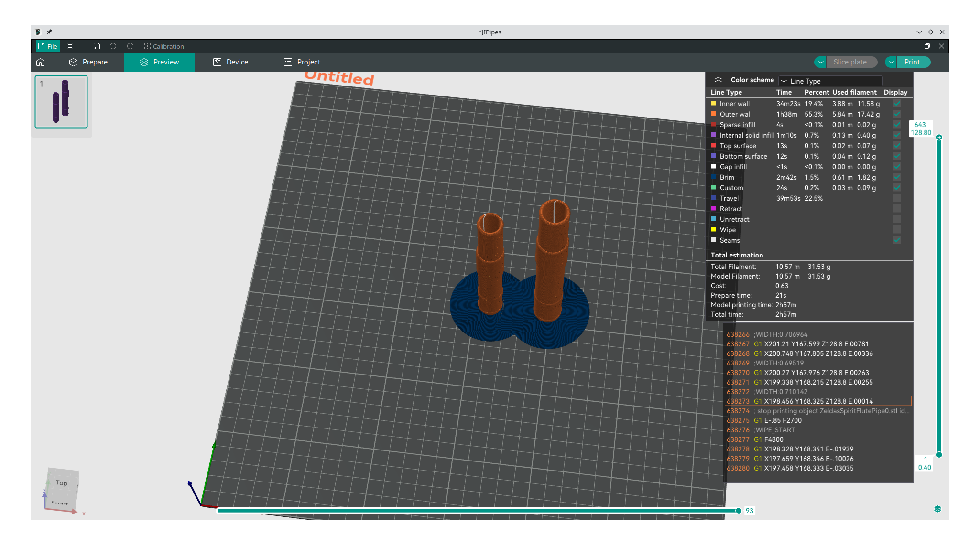Click the title bar chevron-down button

919,32
